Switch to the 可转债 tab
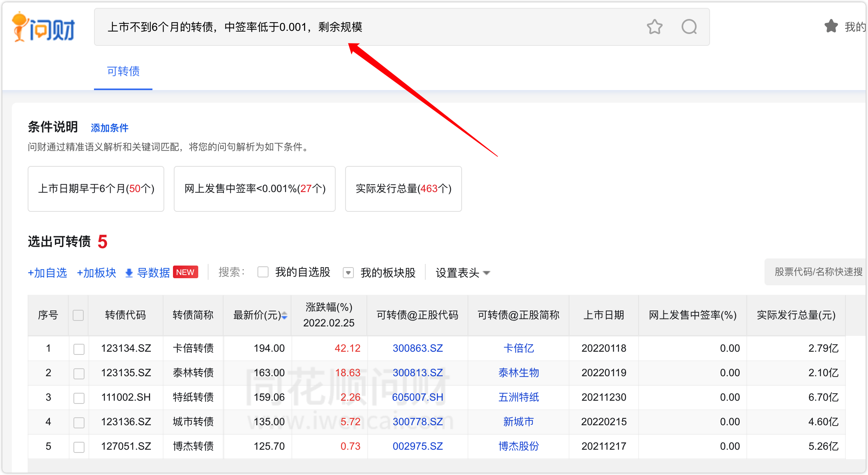Viewport: 868px width, 475px height. coord(123,72)
